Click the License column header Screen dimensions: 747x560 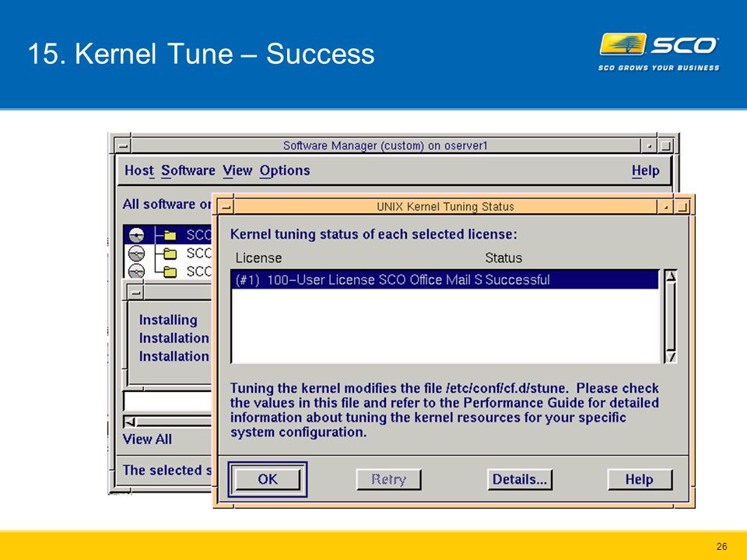[258, 258]
